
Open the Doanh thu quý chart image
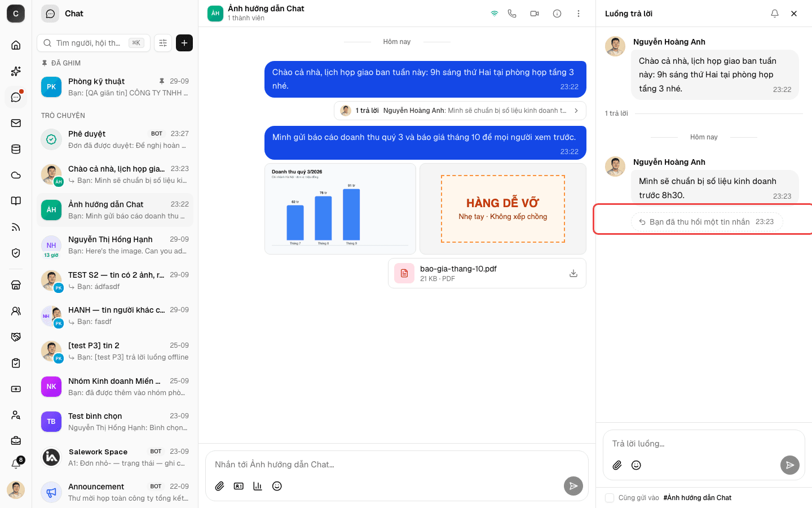tap(340, 209)
